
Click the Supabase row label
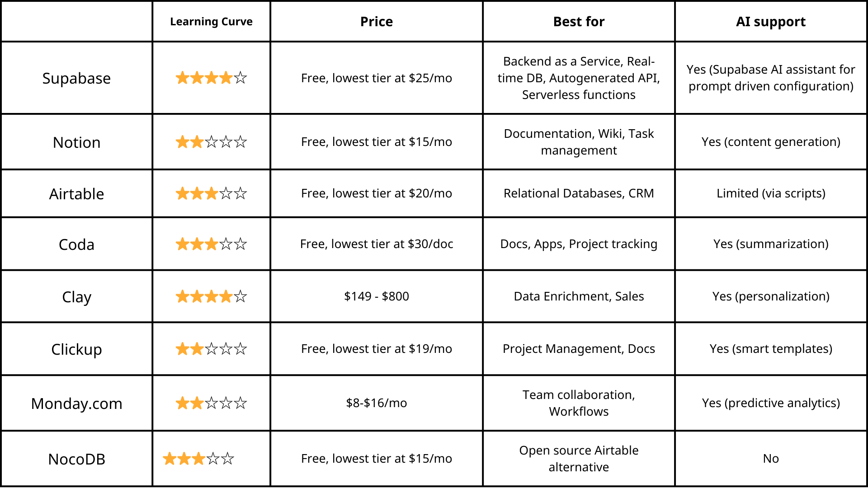tap(76, 78)
